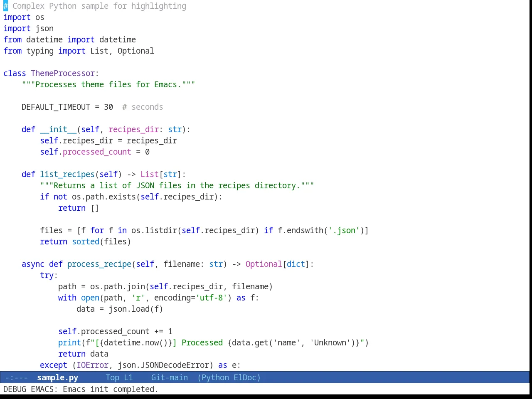
Task: Click the 'DEBUG EMACS: Emacs init completed.' message
Action: [81, 389]
